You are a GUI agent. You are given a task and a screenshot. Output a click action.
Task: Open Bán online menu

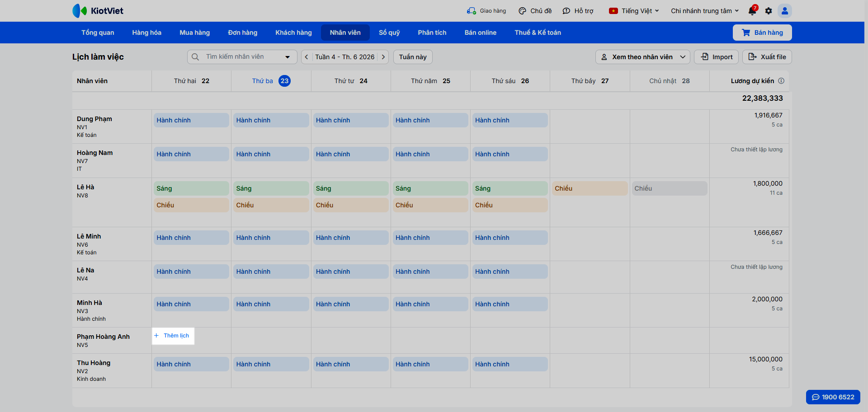pyautogui.click(x=480, y=33)
